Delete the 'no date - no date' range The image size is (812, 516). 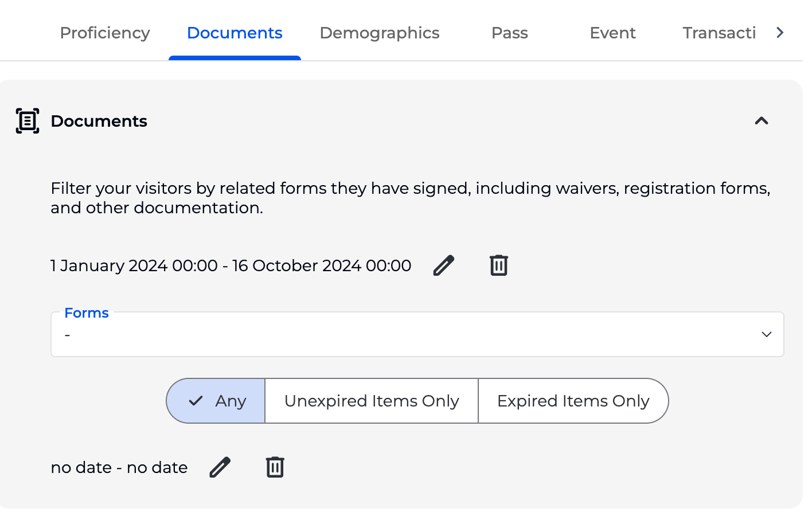point(275,467)
